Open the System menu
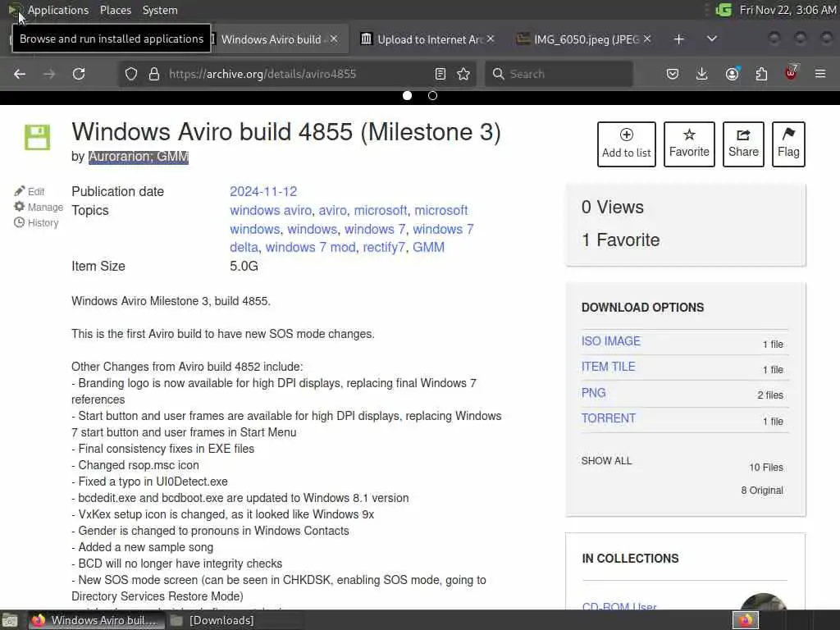840x630 pixels. [160, 10]
